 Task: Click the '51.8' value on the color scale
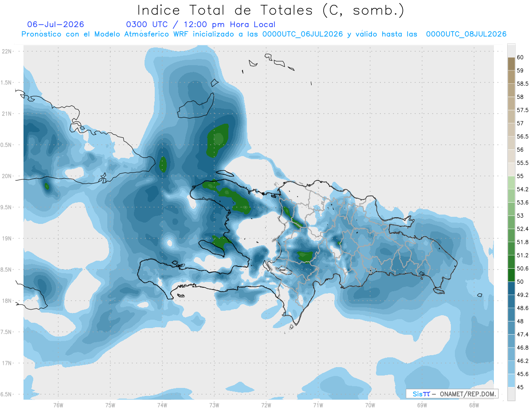click(522, 242)
